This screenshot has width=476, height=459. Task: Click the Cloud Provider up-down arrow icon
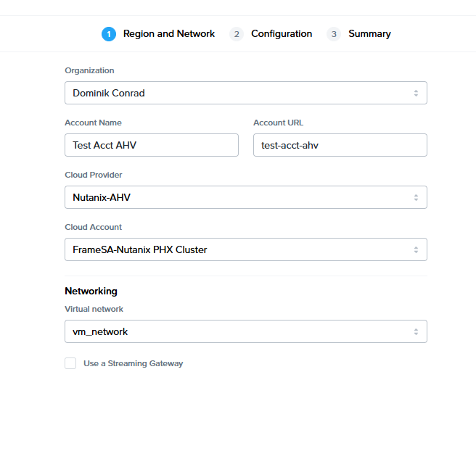click(416, 197)
